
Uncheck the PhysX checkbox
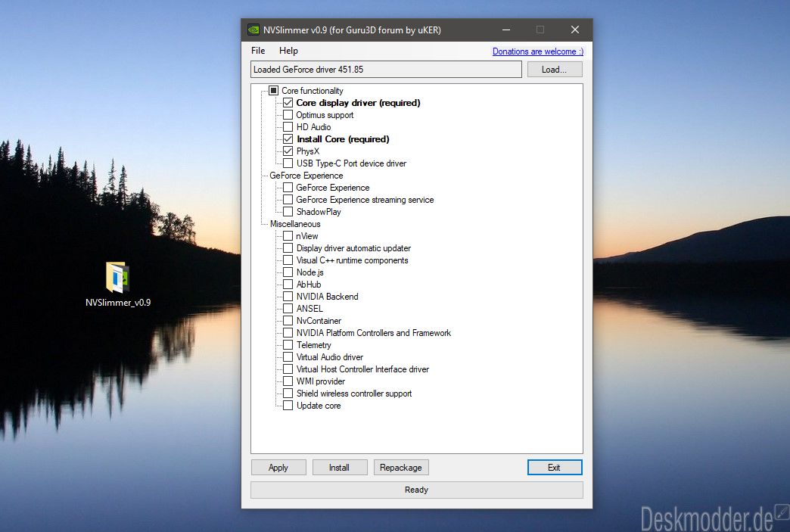(x=288, y=151)
